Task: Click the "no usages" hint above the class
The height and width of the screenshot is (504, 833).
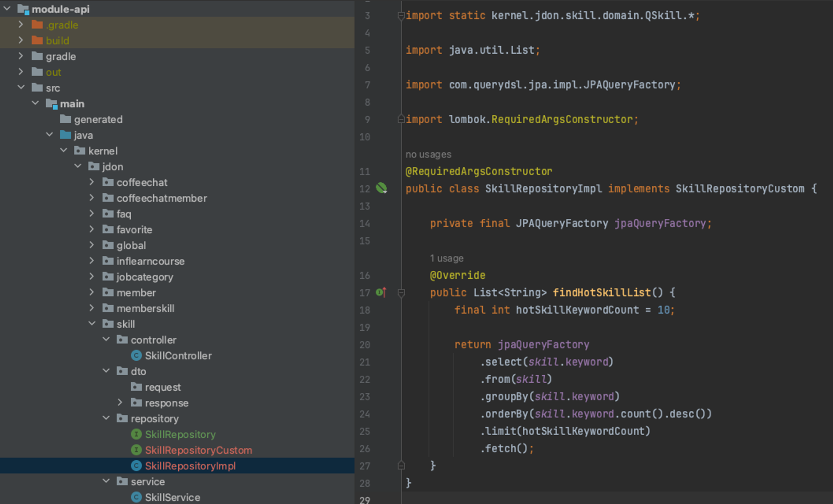Action: coord(428,155)
